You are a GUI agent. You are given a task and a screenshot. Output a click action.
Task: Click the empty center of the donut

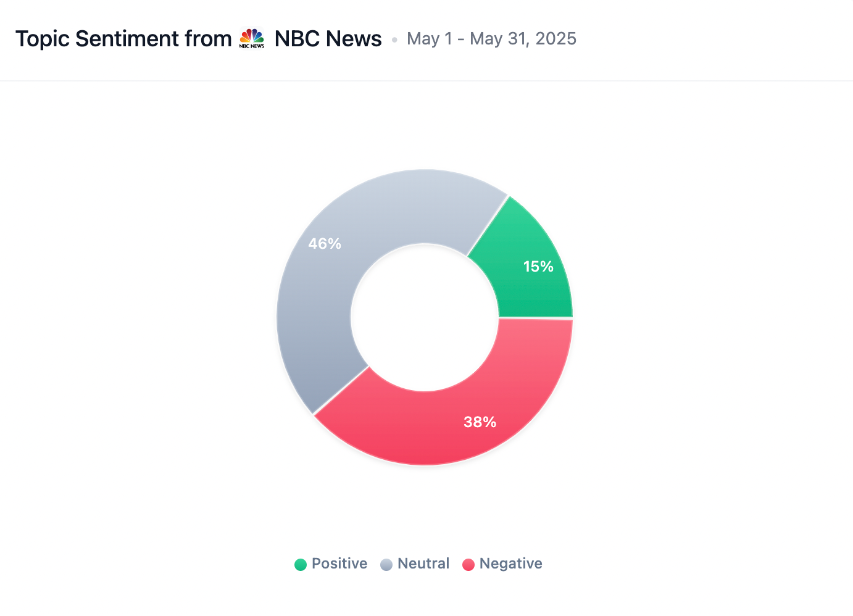425,317
